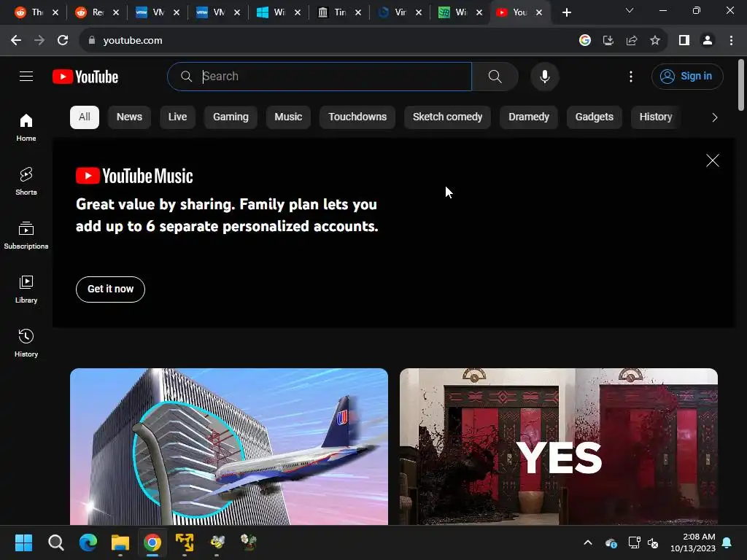
Task: Open the tab search dropdown arrow
Action: pos(630,10)
